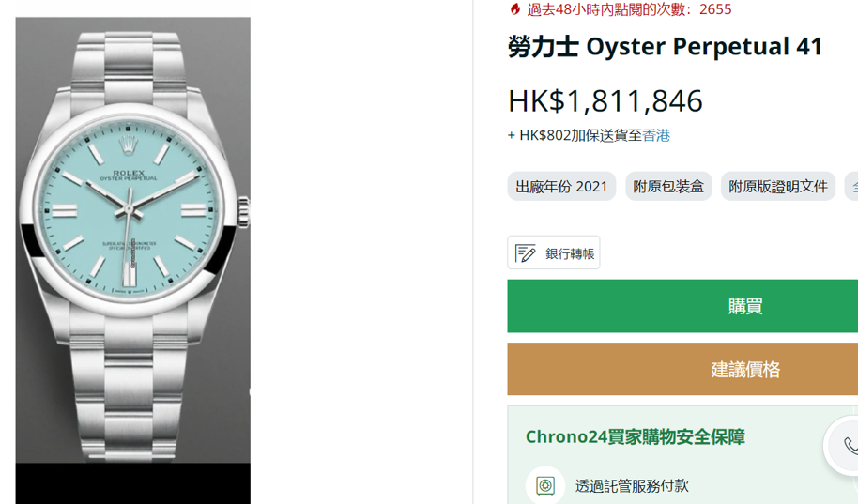Click the 透過託管服務付款 text
This screenshot has width=858, height=504.
pyautogui.click(x=632, y=485)
